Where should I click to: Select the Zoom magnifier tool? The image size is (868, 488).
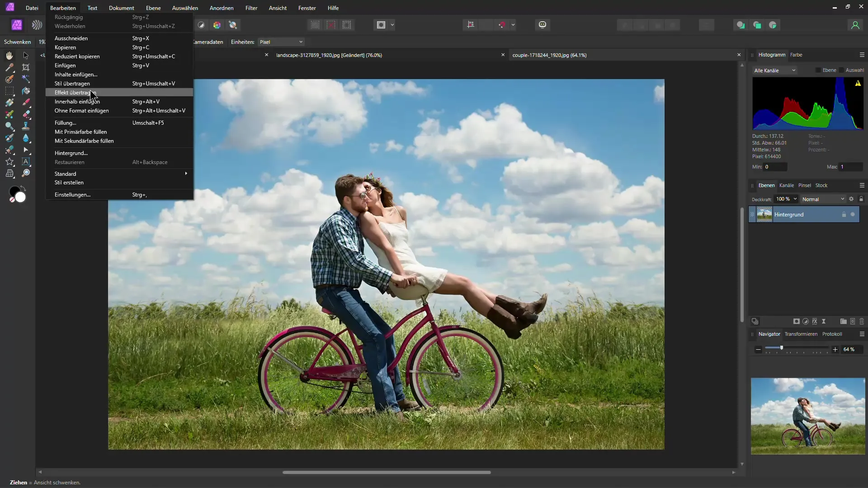[x=26, y=173]
